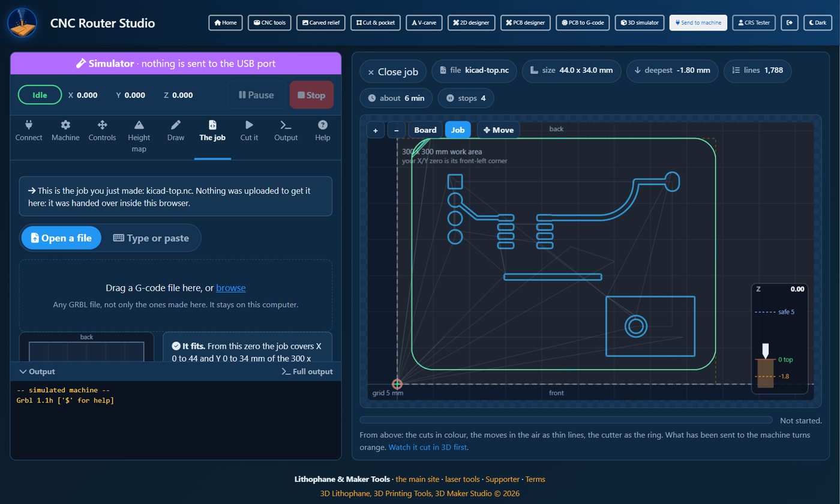Switch the preview to Board view
The width and height of the screenshot is (840, 504).
[425, 130]
